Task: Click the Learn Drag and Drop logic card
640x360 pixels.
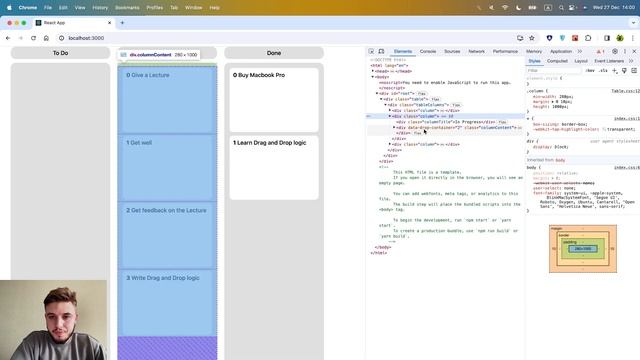Action: coord(274,167)
